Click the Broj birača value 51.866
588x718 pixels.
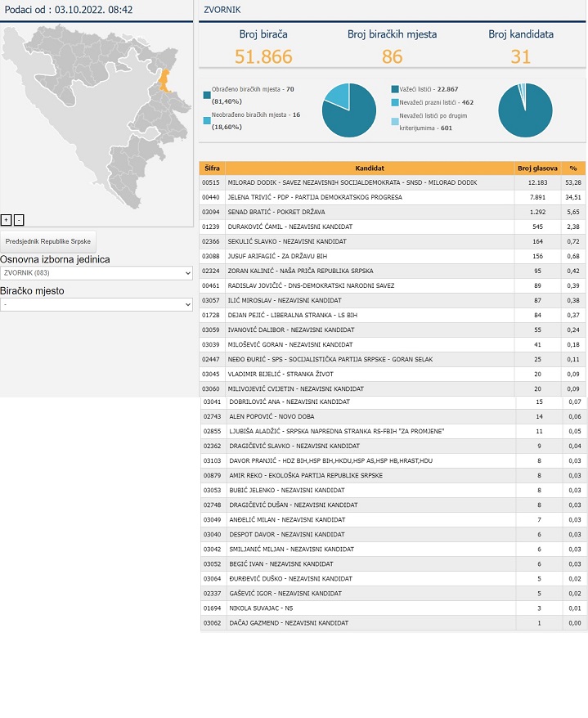coord(263,56)
